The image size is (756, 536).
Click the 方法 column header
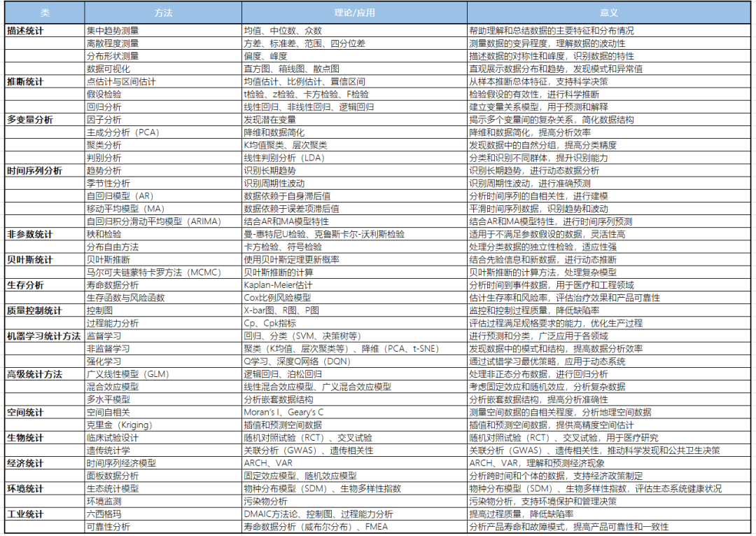pos(163,13)
